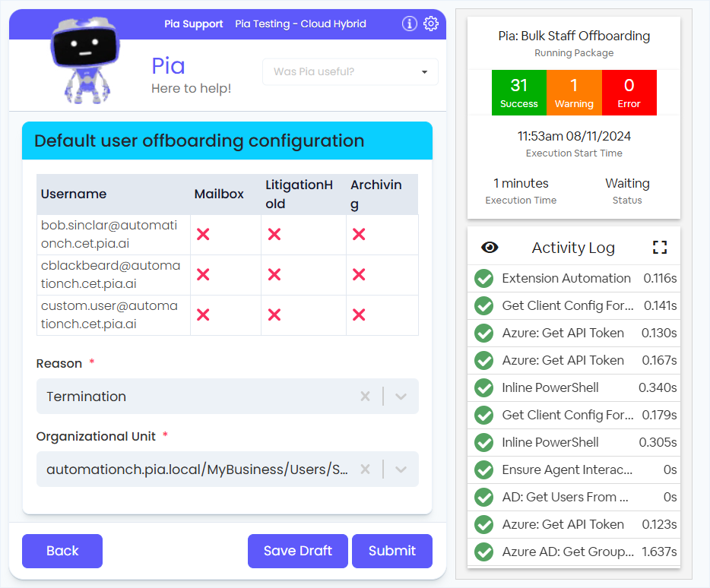Viewport: 710px width, 588px height.
Task: Click the "1.637s" duration in the Activity Log
Action: (659, 552)
